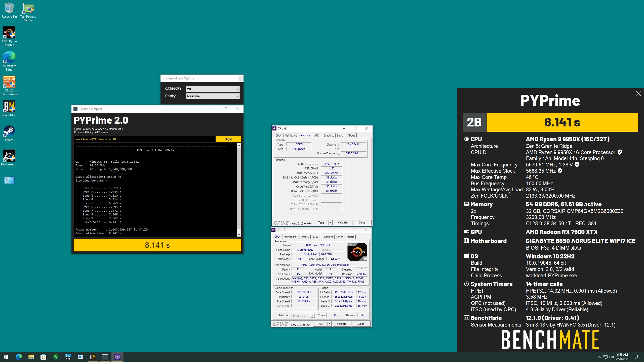Image resolution: width=644 pixels, height=362 pixels.
Task: Click DRAM Frequency value 3197.2 MHz
Action: point(332,164)
